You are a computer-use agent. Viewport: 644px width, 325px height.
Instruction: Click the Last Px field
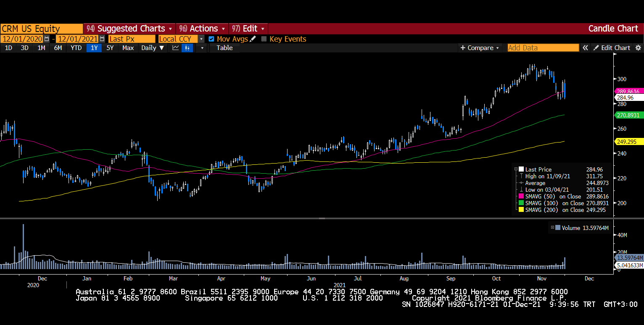tap(132, 39)
